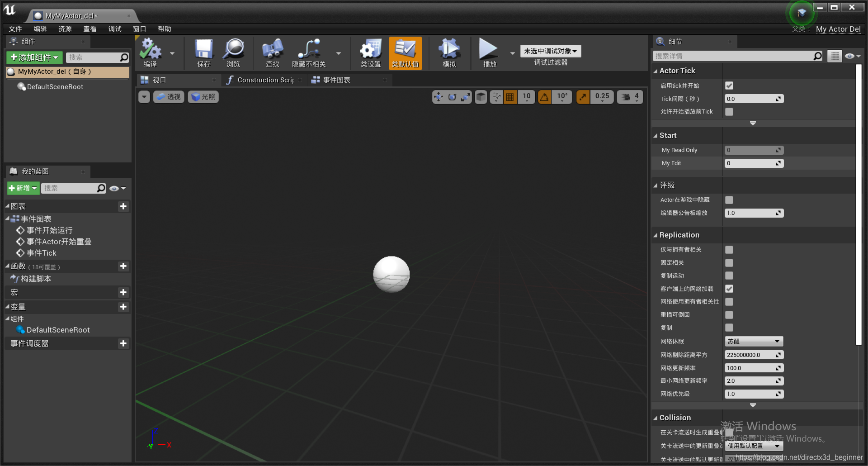This screenshot has height=466, width=868.
Task: Add new macro with 宏 plus button
Action: coord(123,293)
